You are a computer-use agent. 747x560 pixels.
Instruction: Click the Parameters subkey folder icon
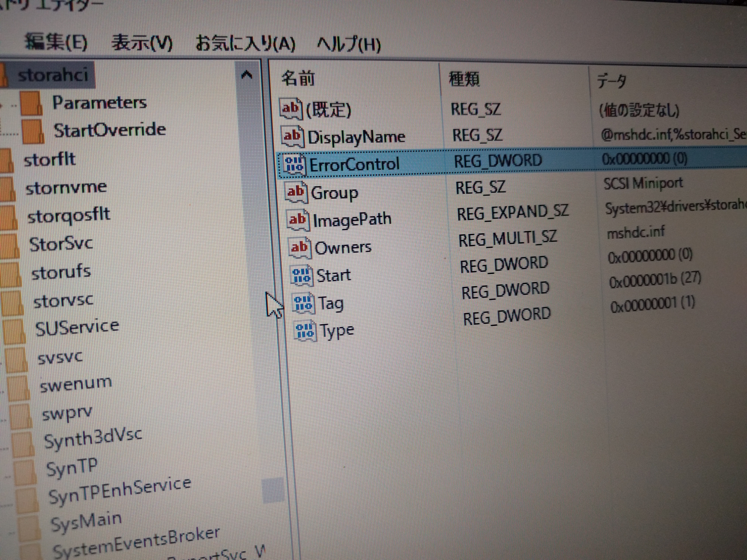(x=31, y=103)
